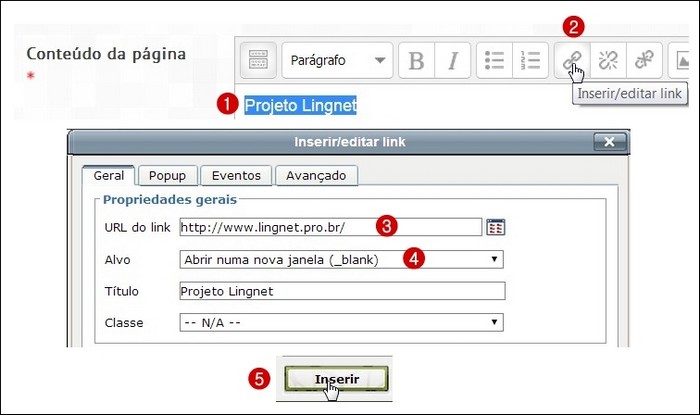Image resolution: width=700 pixels, height=415 pixels.
Task: Click the Inserir/editar link chain icon
Action: click(572, 60)
